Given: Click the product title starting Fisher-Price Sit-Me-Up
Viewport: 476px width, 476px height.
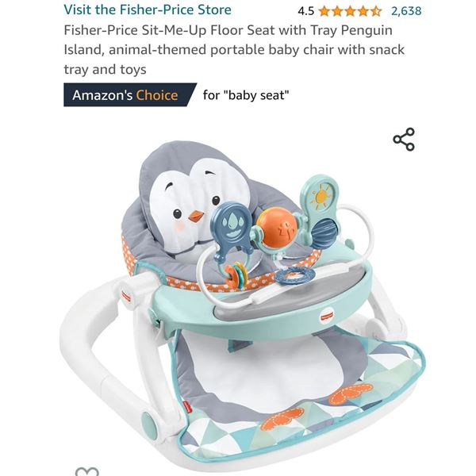Looking at the screenshot, I should point(234,50).
